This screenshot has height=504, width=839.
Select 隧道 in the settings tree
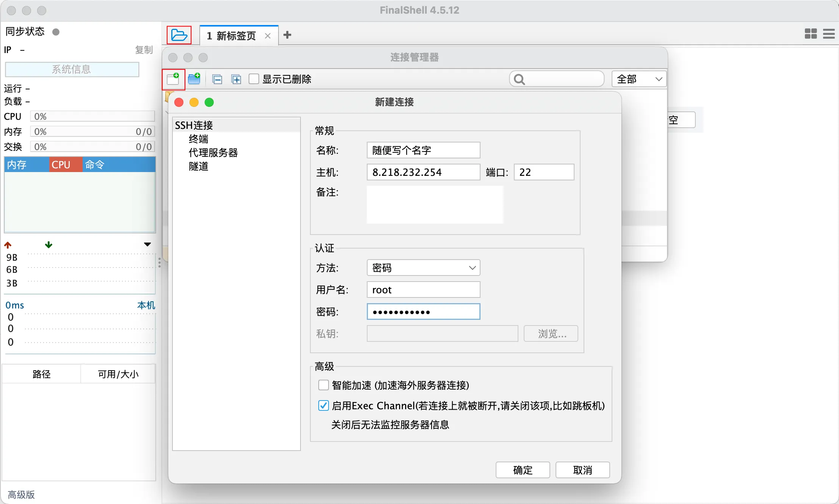199,166
